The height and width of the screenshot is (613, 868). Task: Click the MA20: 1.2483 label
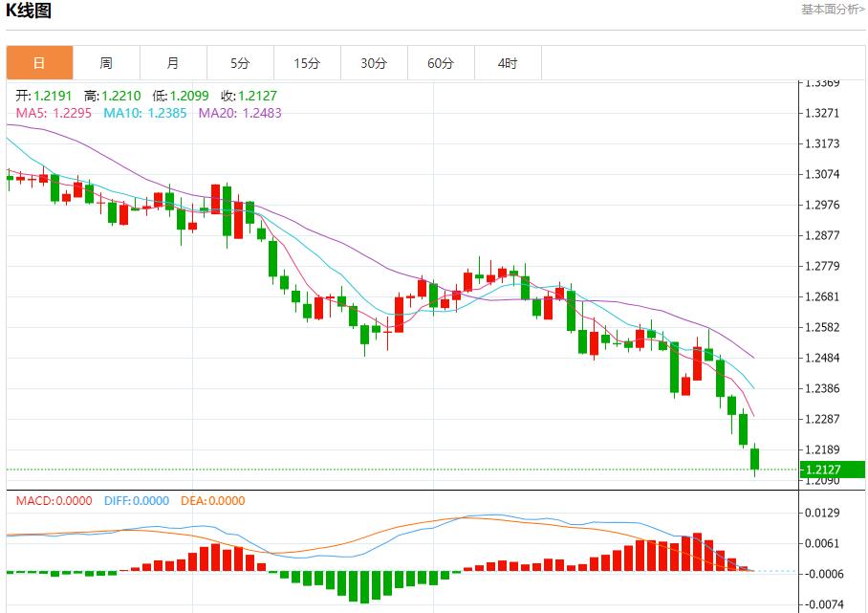[240, 113]
